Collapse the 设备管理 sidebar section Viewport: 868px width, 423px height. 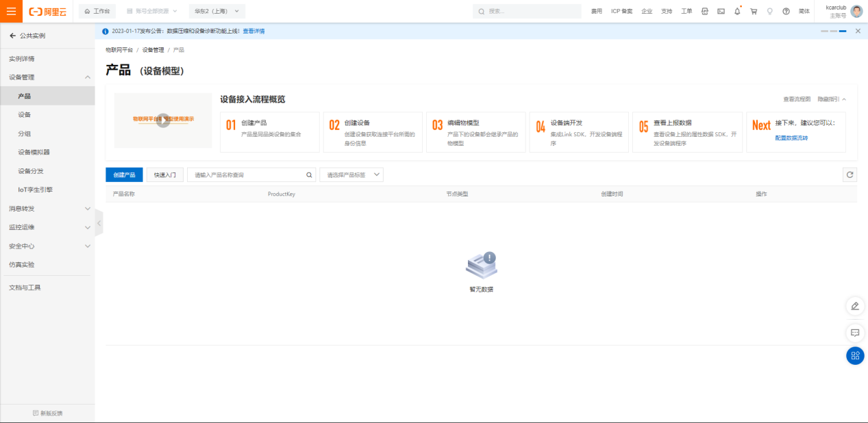click(87, 77)
